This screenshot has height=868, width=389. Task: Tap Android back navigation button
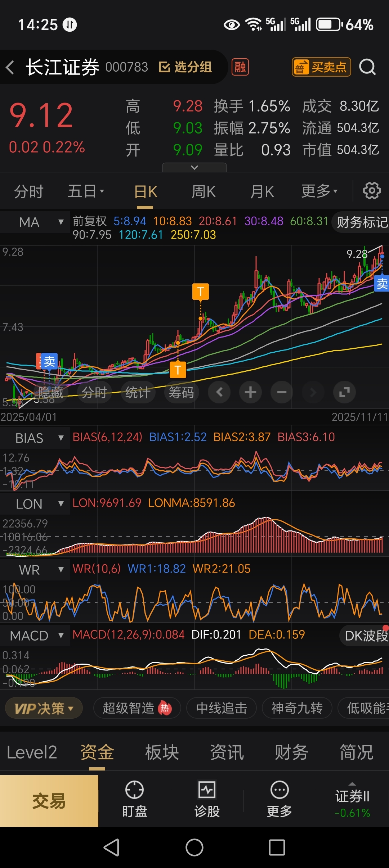tap(111, 847)
